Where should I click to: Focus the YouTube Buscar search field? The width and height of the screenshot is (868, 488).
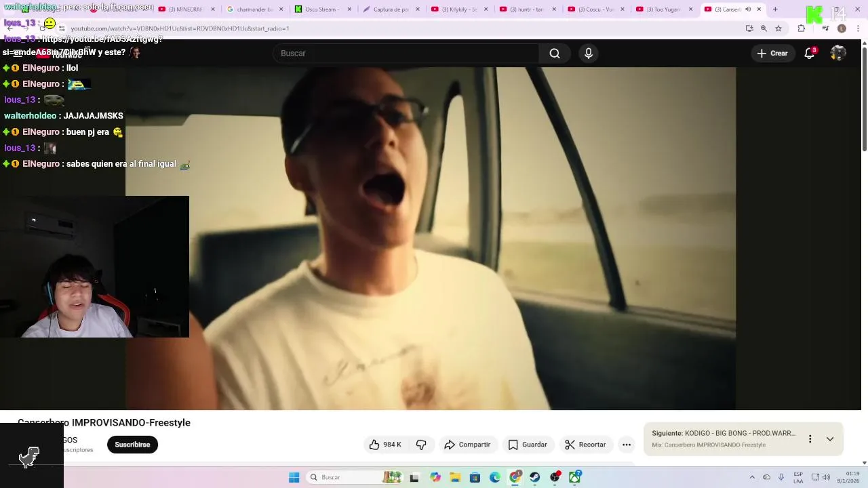click(x=406, y=54)
